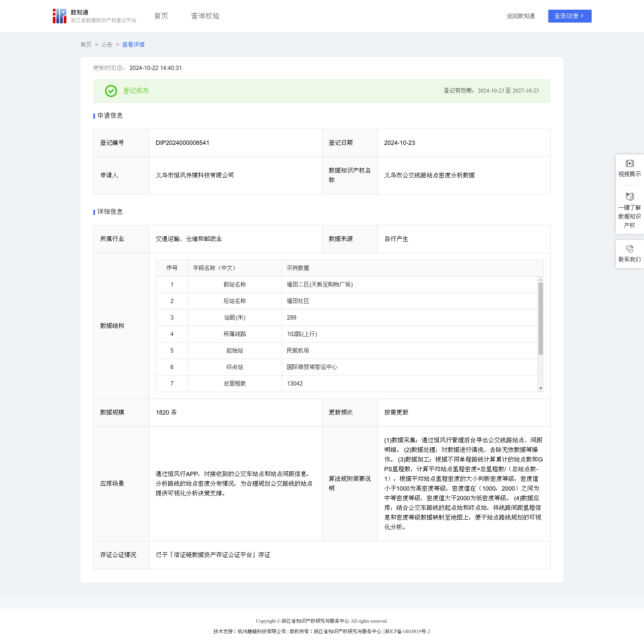Click the 返回数知通 link
The height and width of the screenshot is (644, 644).
(x=520, y=16)
